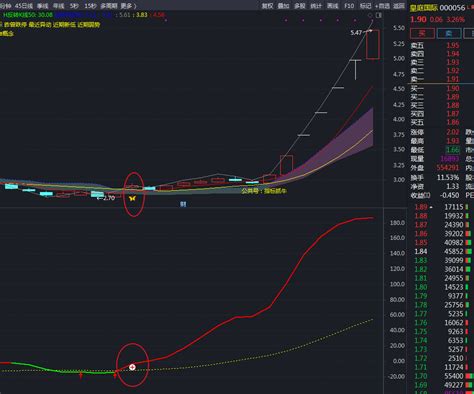
Task: Open the F10 company info page
Action: coord(349,6)
